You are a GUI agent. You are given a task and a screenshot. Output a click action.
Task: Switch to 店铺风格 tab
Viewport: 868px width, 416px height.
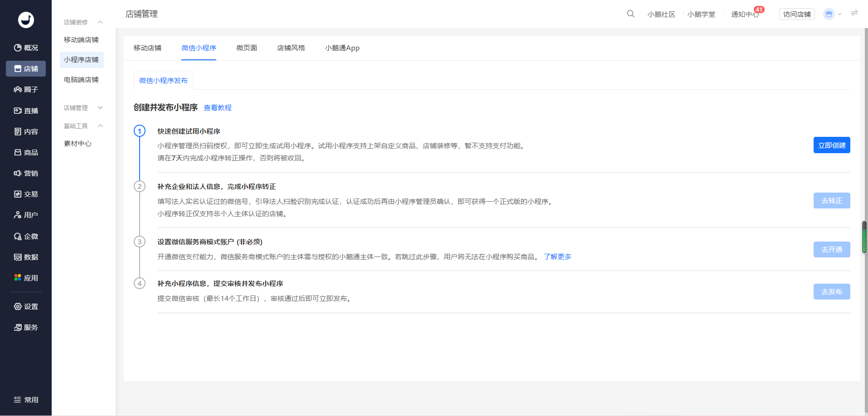291,48
